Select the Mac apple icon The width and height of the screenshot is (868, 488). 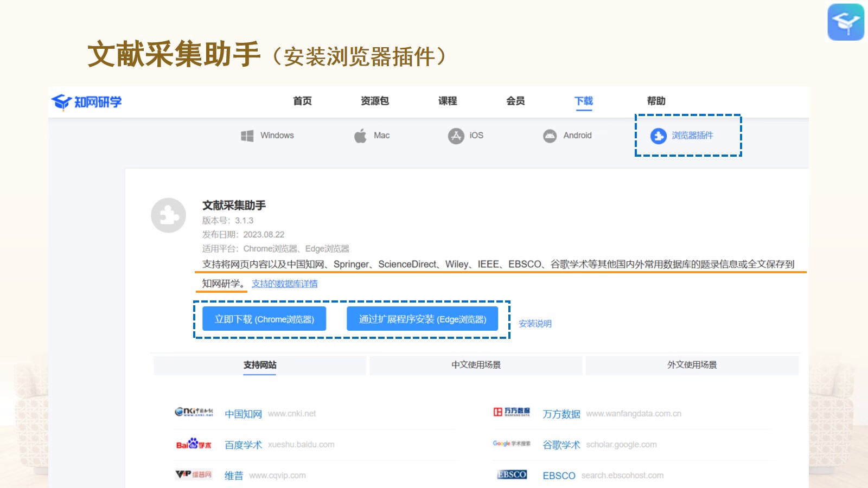(360, 136)
